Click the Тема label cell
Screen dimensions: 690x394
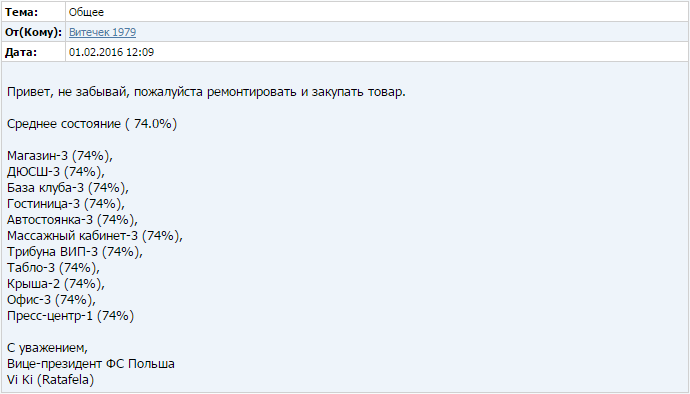click(33, 12)
